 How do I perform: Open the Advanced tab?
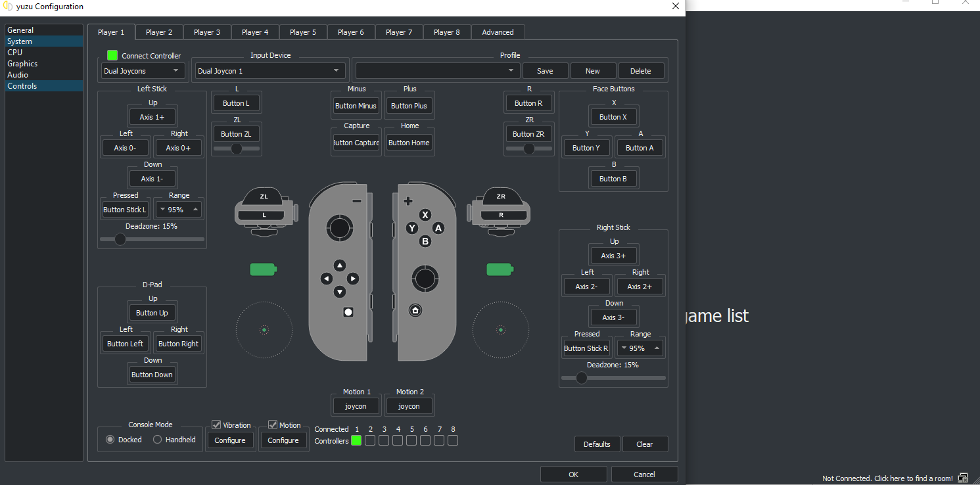pyautogui.click(x=498, y=32)
